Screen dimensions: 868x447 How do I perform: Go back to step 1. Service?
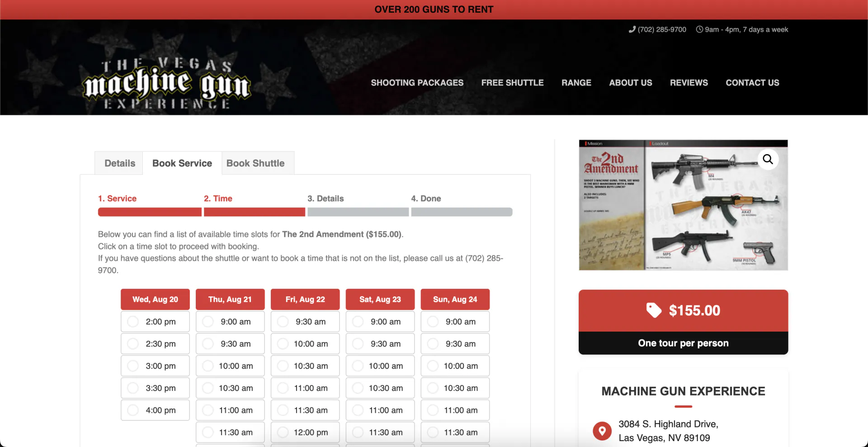(x=117, y=198)
